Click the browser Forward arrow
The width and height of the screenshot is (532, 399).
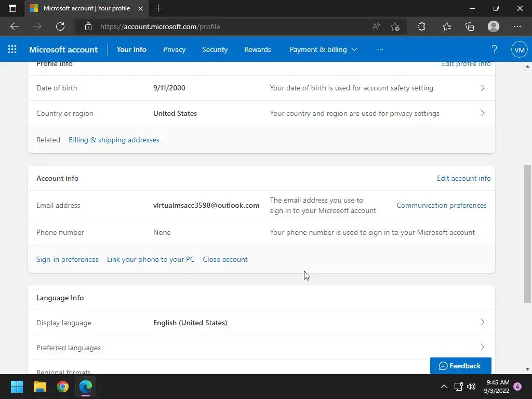[x=37, y=26]
